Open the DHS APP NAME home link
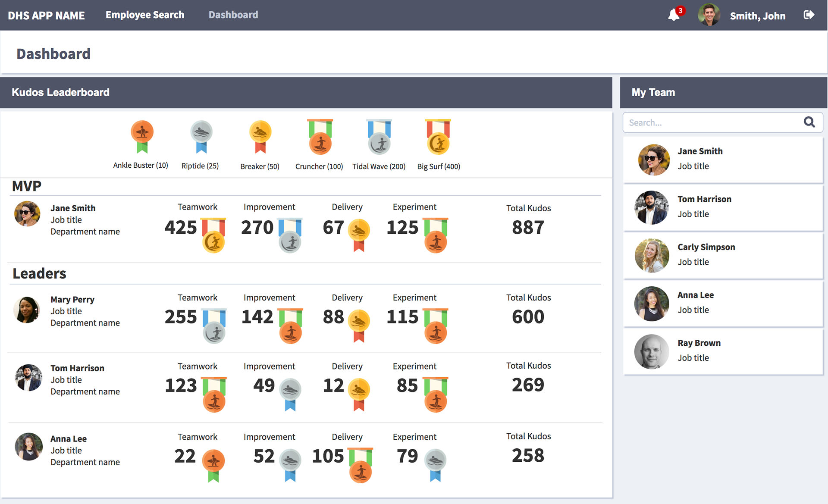The image size is (828, 504). click(46, 16)
